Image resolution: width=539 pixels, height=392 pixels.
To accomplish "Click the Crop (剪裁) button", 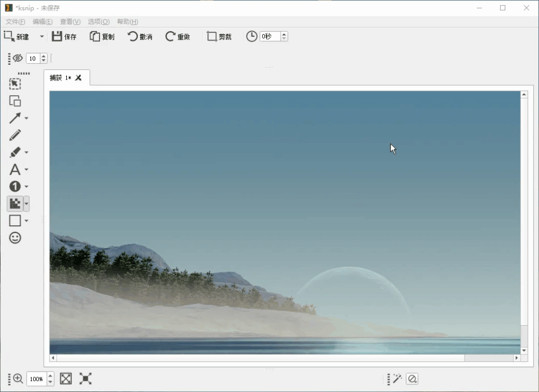I will click(x=219, y=36).
